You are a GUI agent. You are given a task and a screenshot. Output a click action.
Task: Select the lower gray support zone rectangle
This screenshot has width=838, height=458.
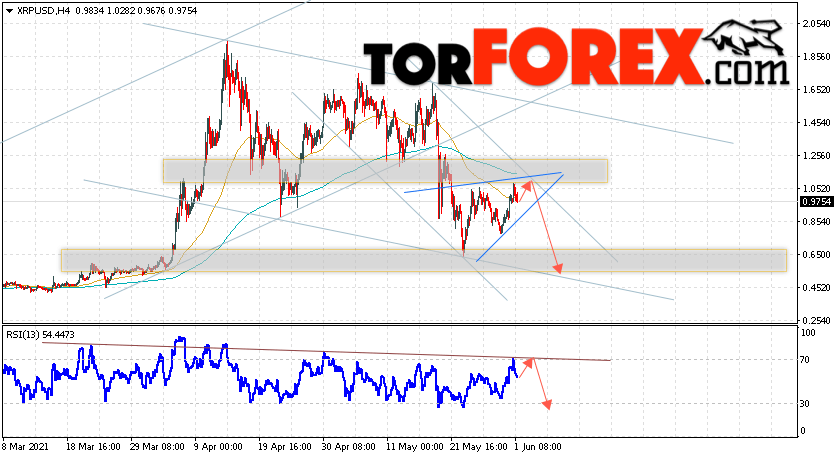coord(424,260)
